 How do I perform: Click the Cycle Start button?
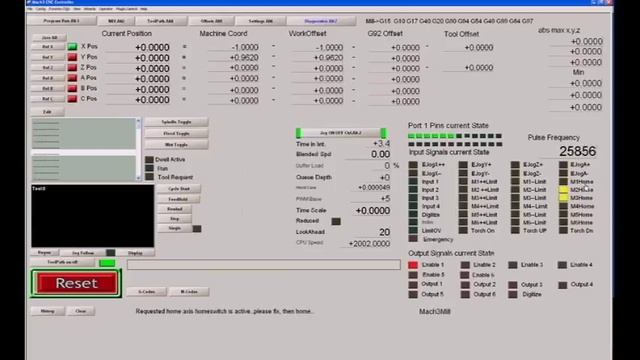coord(179,189)
